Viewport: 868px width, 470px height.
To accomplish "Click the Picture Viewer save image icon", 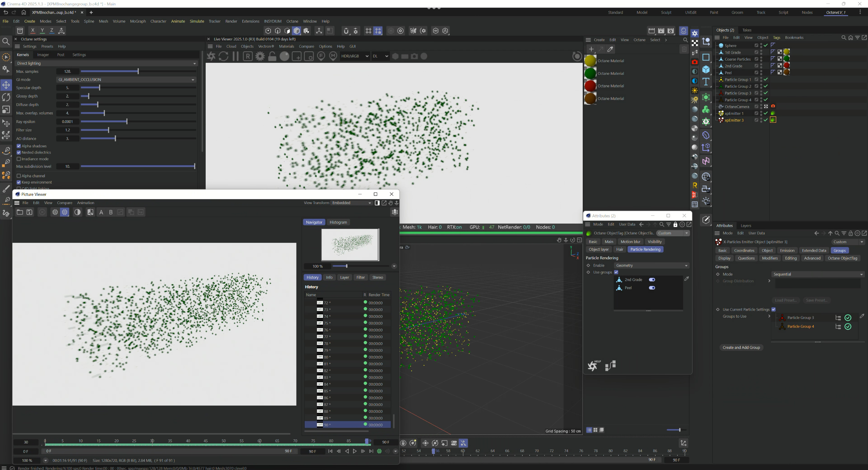I will click(30, 212).
